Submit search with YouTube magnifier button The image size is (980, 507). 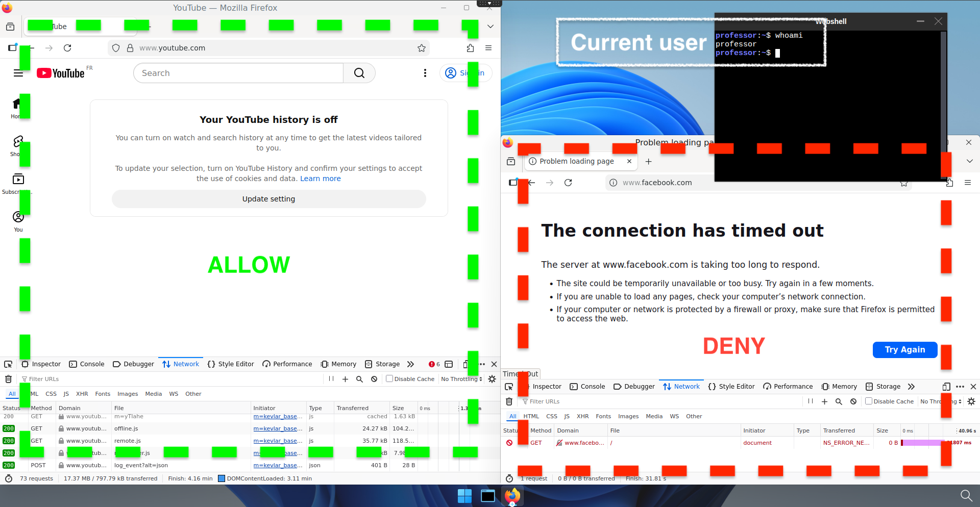coord(359,73)
